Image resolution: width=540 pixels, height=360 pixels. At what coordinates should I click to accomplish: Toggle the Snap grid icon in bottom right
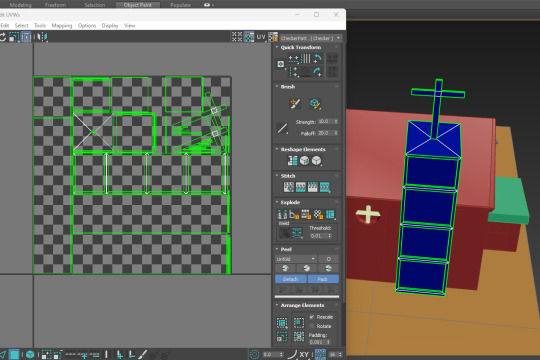tap(320, 354)
